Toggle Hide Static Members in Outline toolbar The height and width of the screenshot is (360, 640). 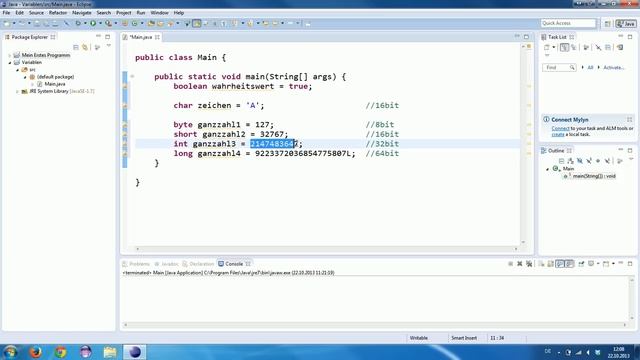(x=589, y=161)
